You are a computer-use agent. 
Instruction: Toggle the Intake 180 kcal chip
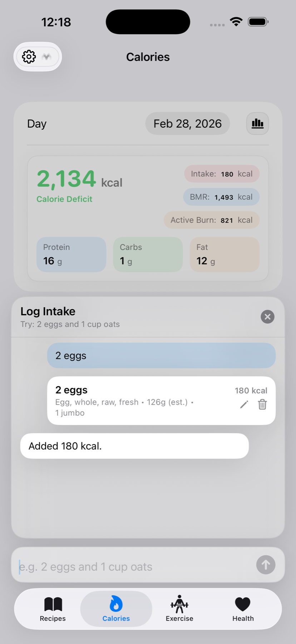tap(221, 174)
